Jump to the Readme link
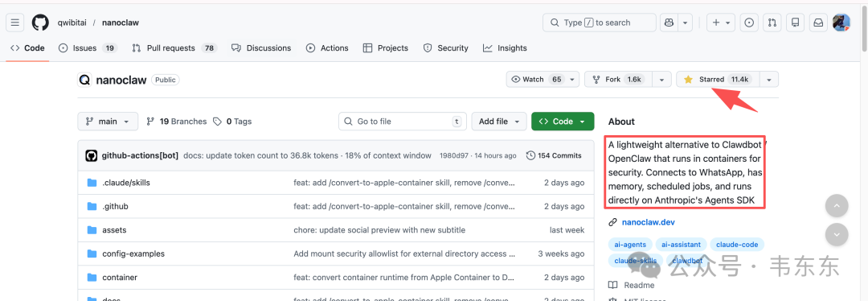Screen dimensions: 868x301 click(x=631, y=285)
